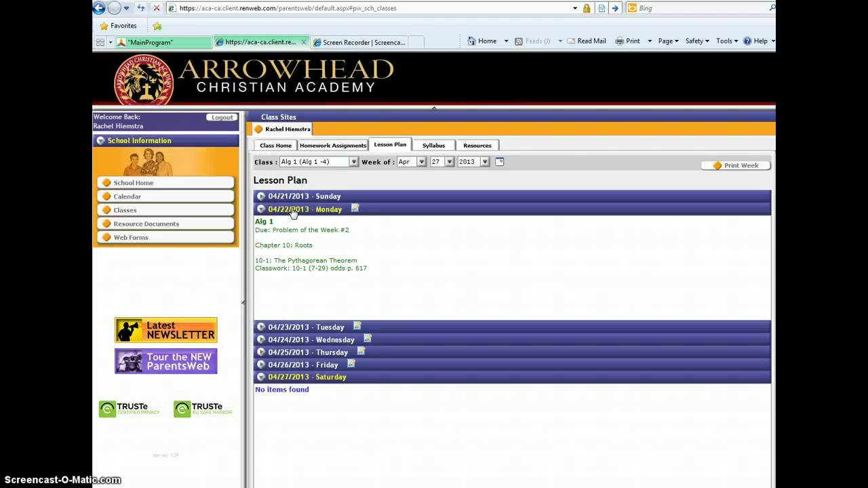Open the Tour the NEW ParentsWeb banner
This screenshot has width=868, height=488.
click(x=166, y=361)
